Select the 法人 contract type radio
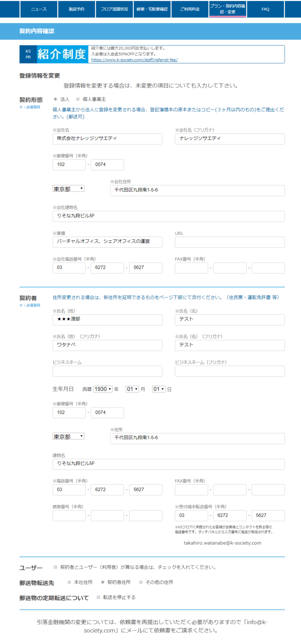301x644 pixels. point(56,99)
